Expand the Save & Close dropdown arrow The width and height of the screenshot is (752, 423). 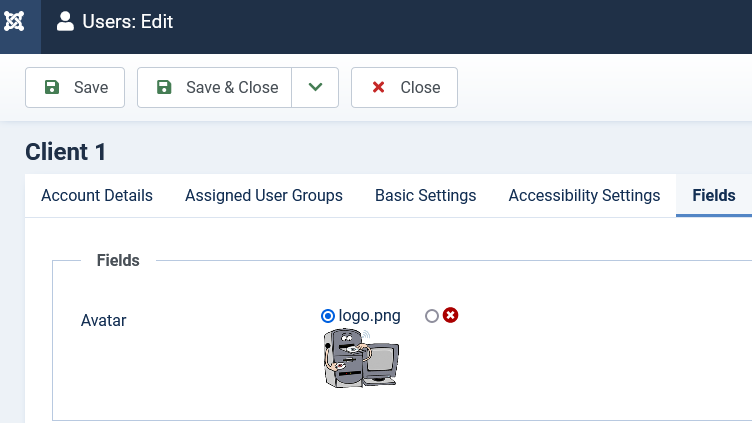click(x=315, y=87)
